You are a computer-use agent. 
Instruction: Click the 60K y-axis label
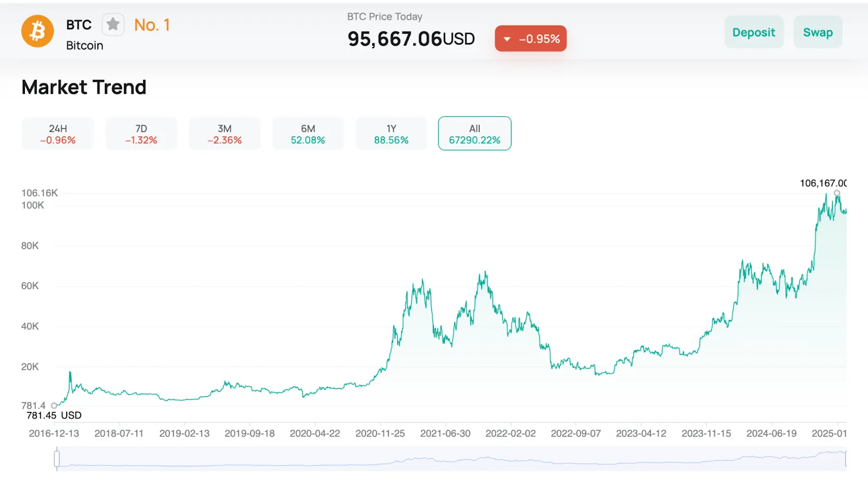(x=30, y=286)
